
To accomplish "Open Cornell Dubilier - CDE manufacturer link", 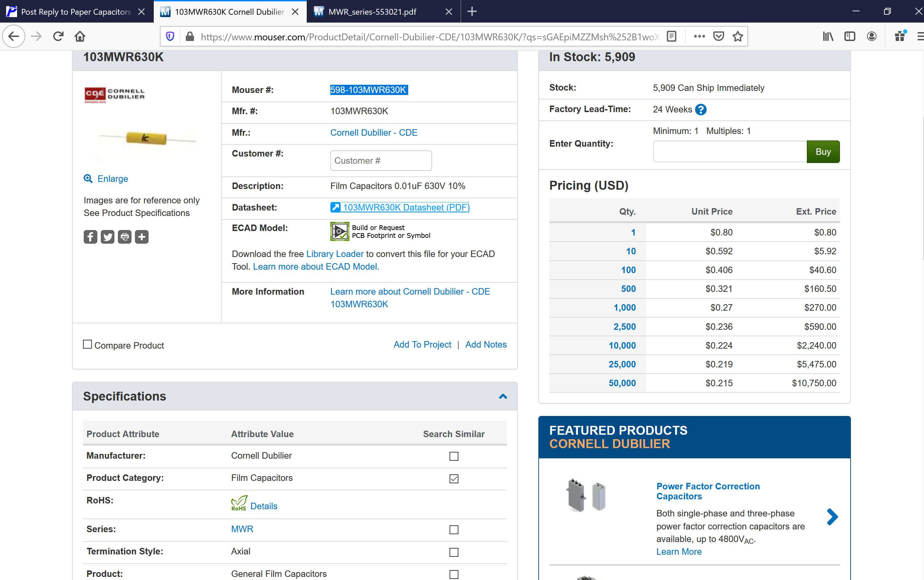I will pyautogui.click(x=374, y=133).
